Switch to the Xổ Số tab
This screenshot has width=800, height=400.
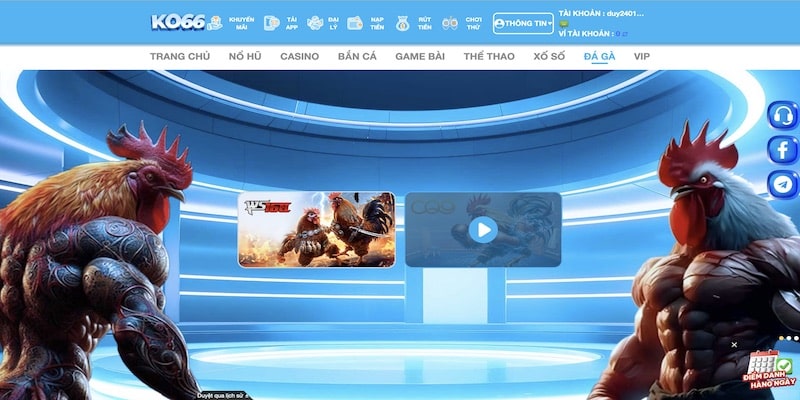[549, 57]
